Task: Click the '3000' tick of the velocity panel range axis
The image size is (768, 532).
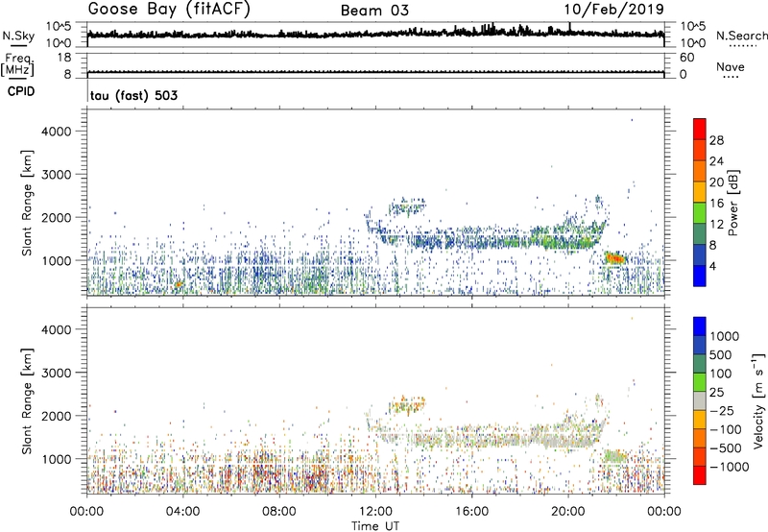Action: [57, 373]
